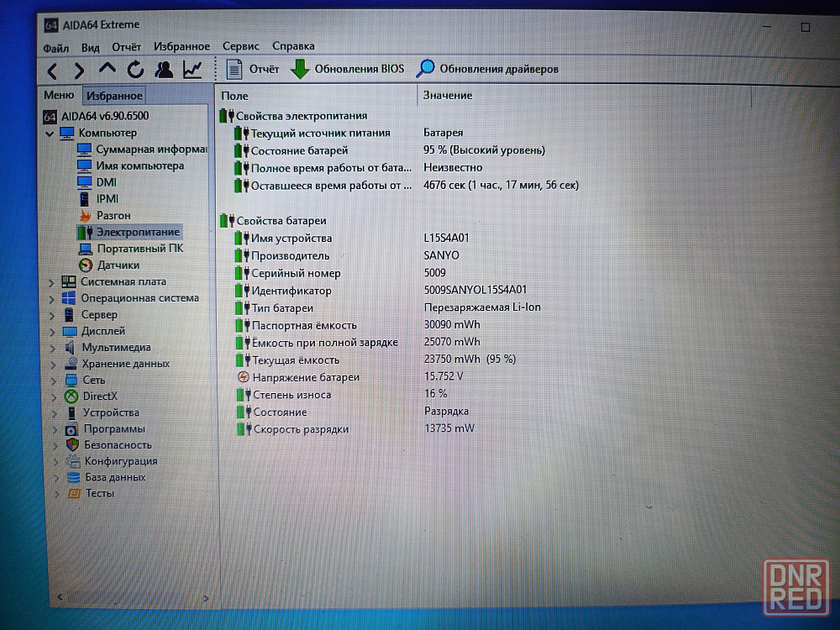Refresh the page with the circular arrow icon
Viewport: 840px width, 630px height.
(135, 69)
